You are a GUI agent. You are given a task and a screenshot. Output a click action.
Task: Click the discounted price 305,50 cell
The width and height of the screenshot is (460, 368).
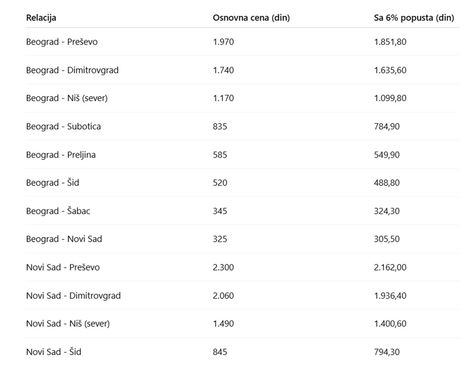pos(387,239)
